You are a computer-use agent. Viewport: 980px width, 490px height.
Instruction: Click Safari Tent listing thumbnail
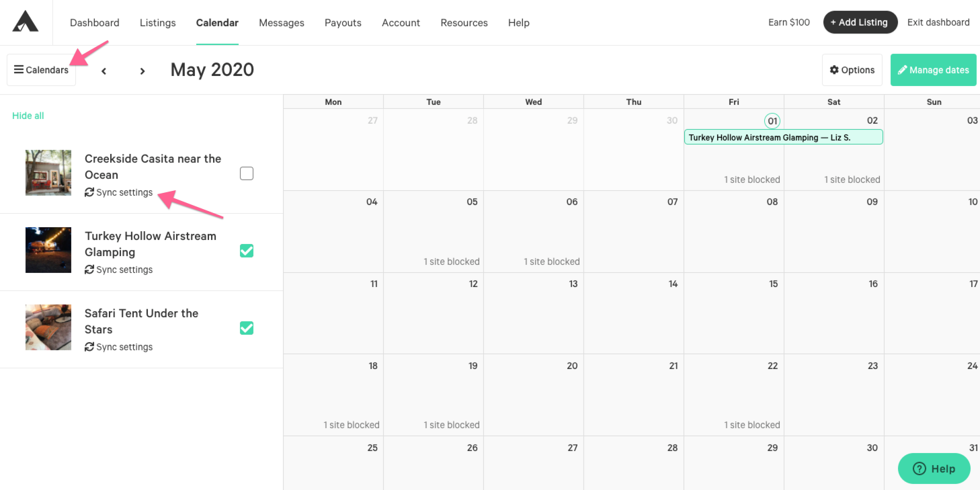click(x=48, y=327)
